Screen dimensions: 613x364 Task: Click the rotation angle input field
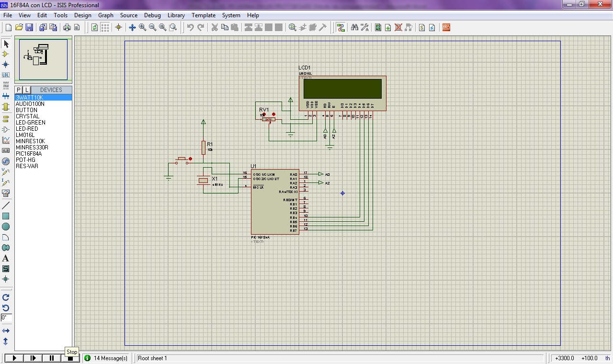6,318
